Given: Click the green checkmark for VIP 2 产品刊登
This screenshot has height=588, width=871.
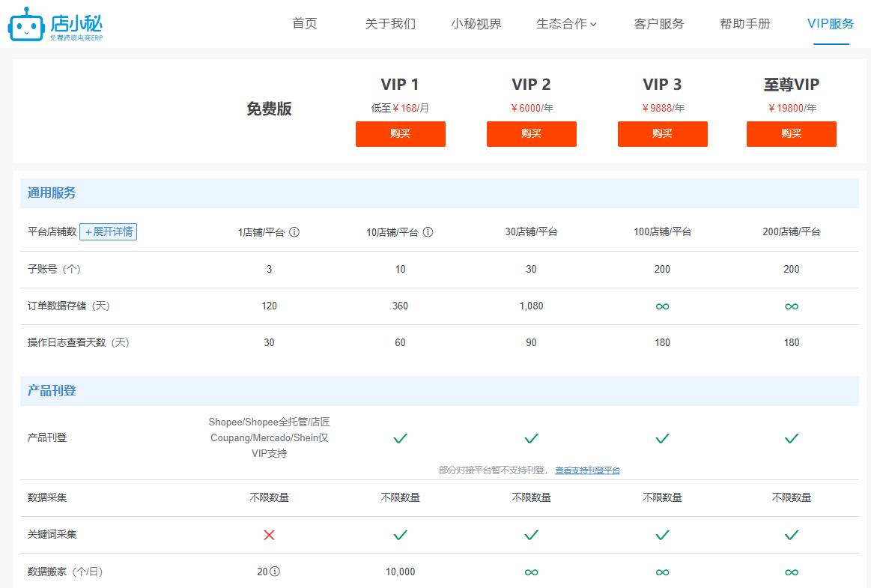Looking at the screenshot, I should tap(532, 438).
